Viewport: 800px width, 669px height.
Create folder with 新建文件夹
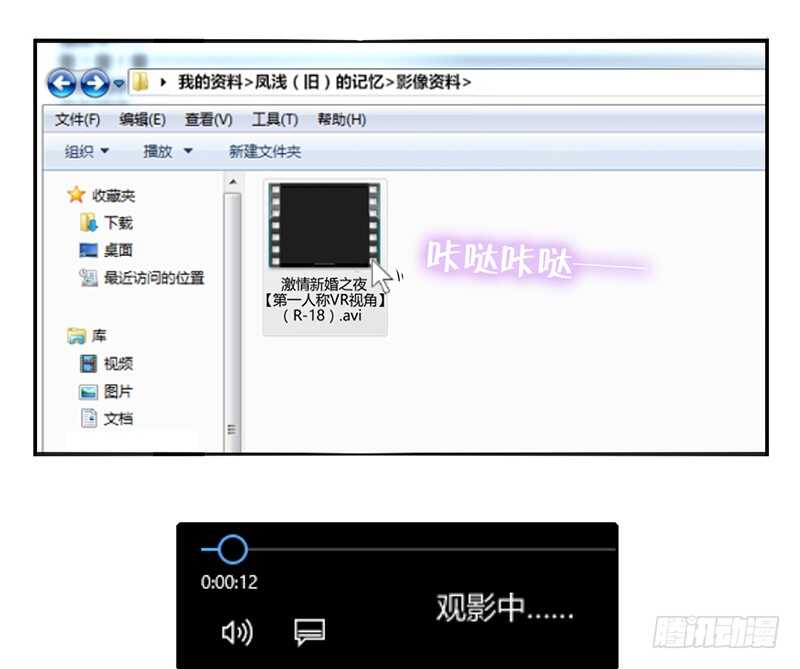[x=265, y=152]
